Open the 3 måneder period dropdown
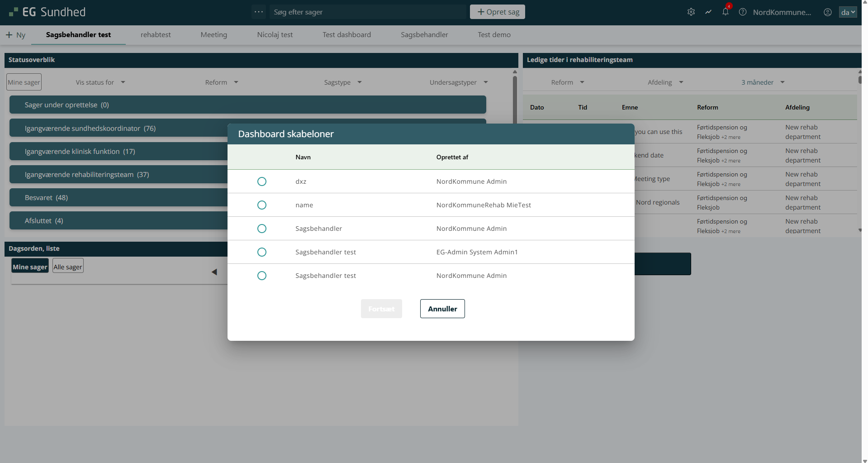Screen dimensions: 868x463 click(762, 82)
